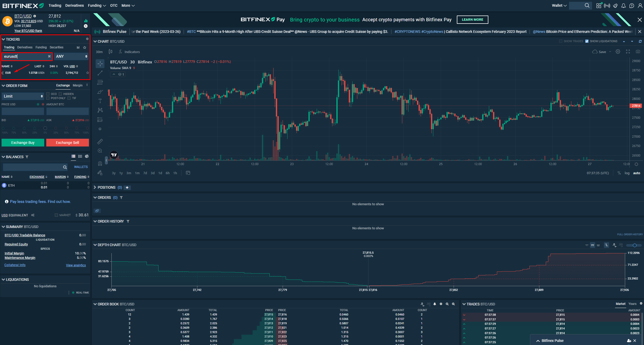Image resolution: width=644 pixels, height=345 pixels.
Task: Enable the SHOW TRADES checkbox
Action: pyautogui.click(x=561, y=41)
